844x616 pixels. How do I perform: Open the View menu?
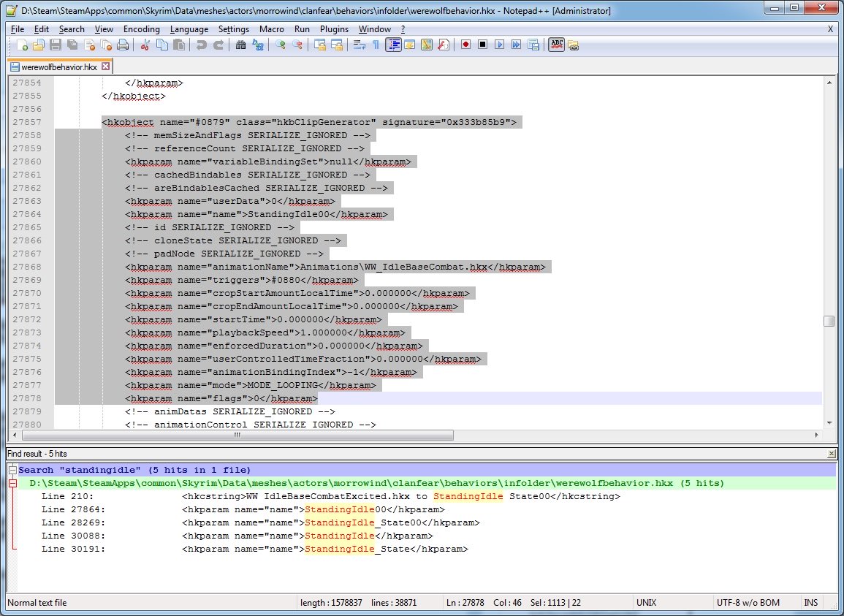pos(104,29)
